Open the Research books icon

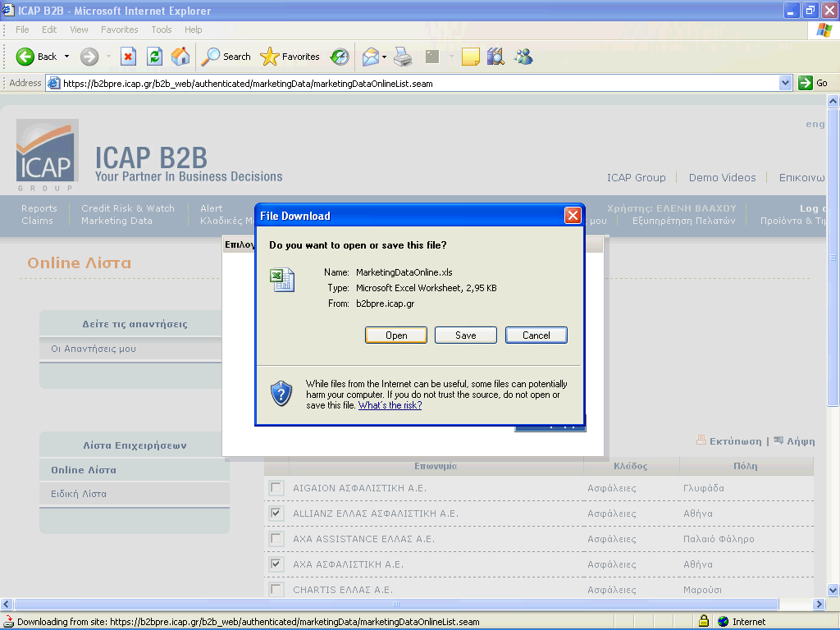[x=496, y=57]
